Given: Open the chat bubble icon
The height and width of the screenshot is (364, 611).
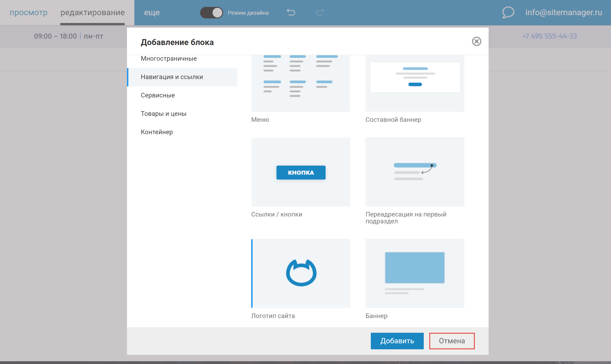Looking at the screenshot, I should (508, 12).
